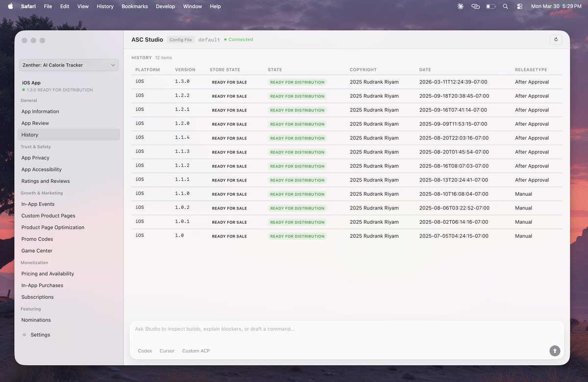
Task: Choose the Cursor agent option
Action: (x=167, y=351)
